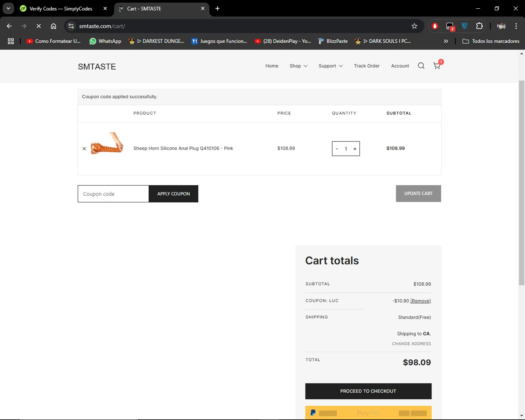525x420 pixels.
Task: Open the DARK SOULS I PC bookmark
Action: 383,41
